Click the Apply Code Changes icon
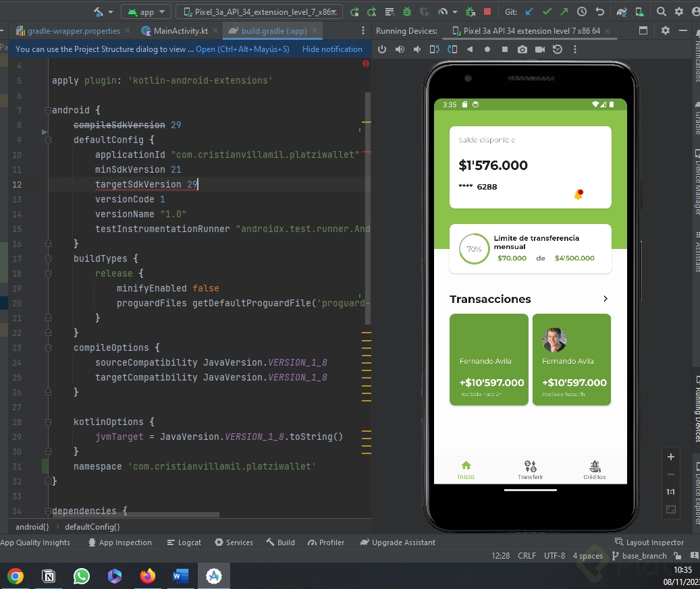The width and height of the screenshot is (700, 589). click(x=389, y=12)
